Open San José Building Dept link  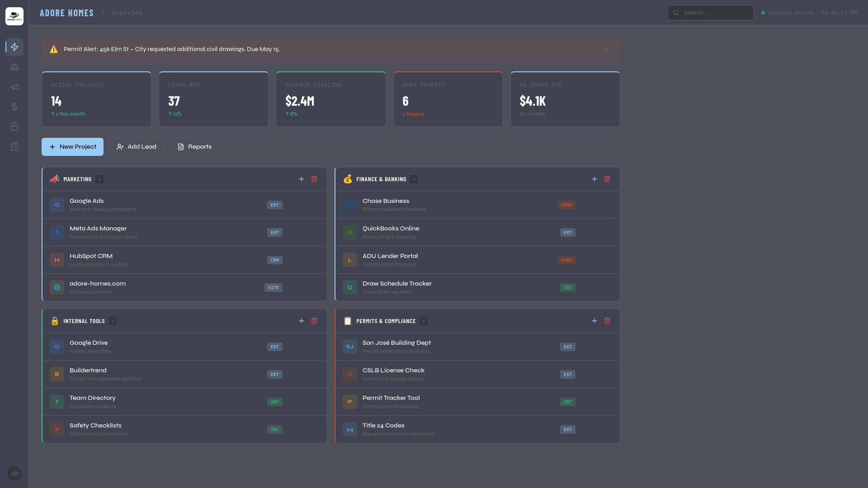pos(477,347)
